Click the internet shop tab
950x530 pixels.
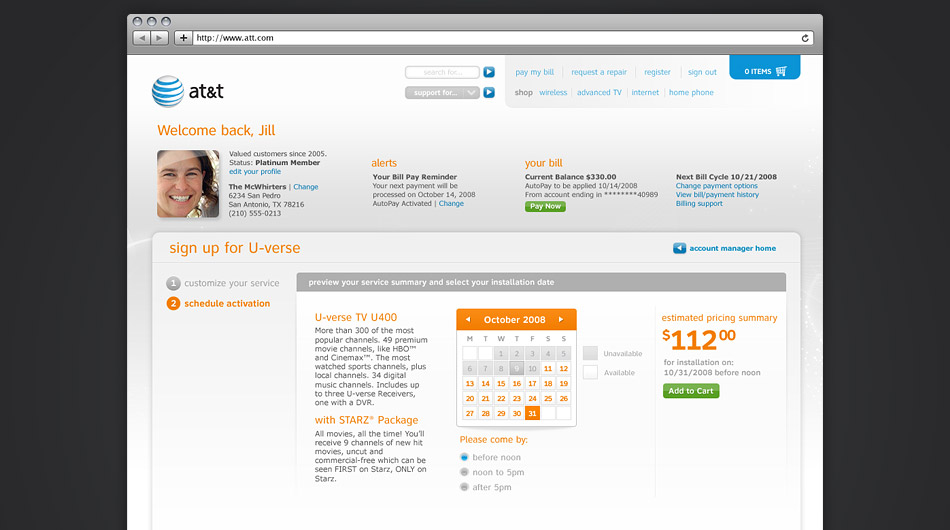tap(645, 93)
